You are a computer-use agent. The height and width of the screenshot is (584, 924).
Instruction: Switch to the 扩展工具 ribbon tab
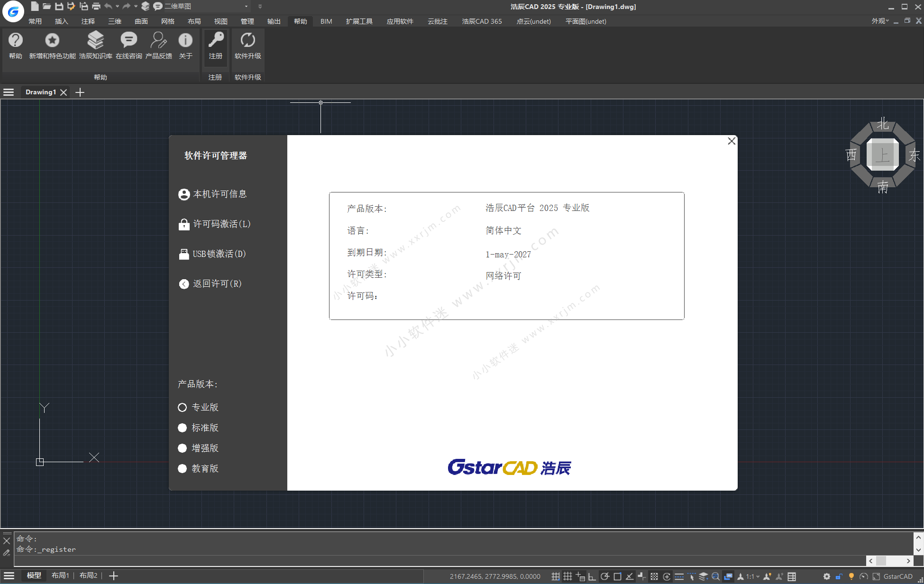(359, 21)
